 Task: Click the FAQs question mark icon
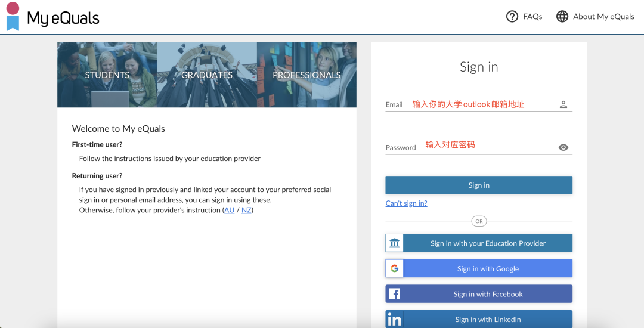[x=512, y=17]
